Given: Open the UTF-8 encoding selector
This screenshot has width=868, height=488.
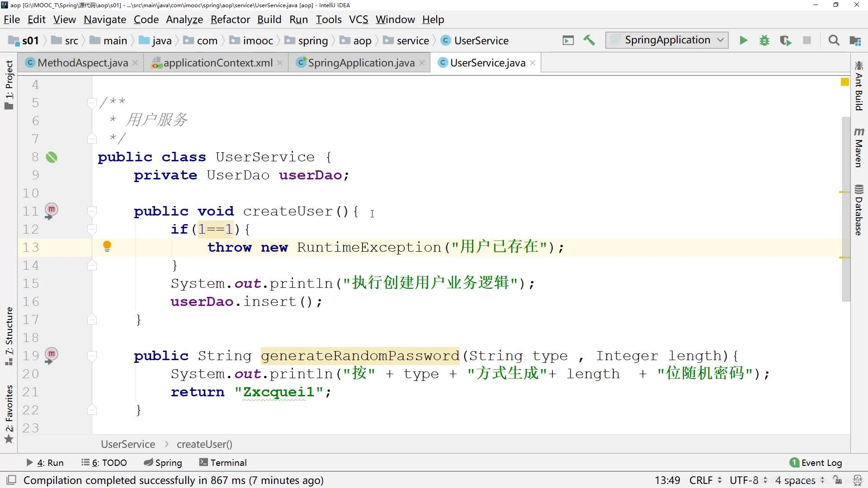Looking at the screenshot, I should pos(748,480).
